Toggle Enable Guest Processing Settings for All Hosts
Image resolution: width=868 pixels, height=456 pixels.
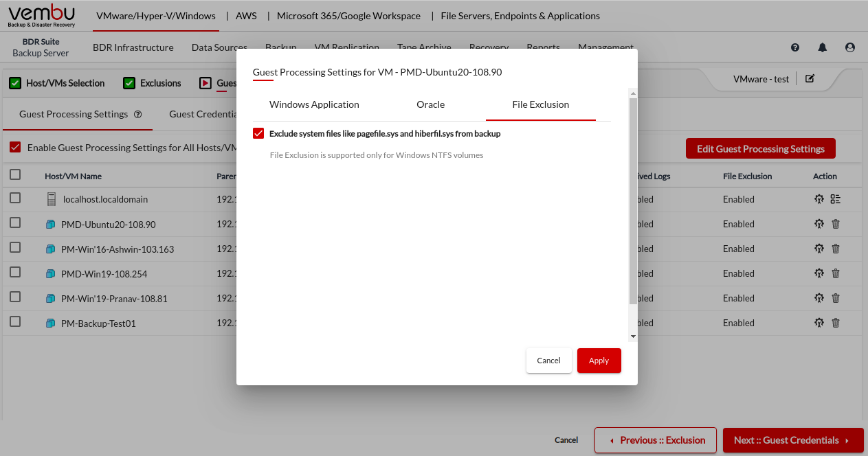(x=15, y=148)
